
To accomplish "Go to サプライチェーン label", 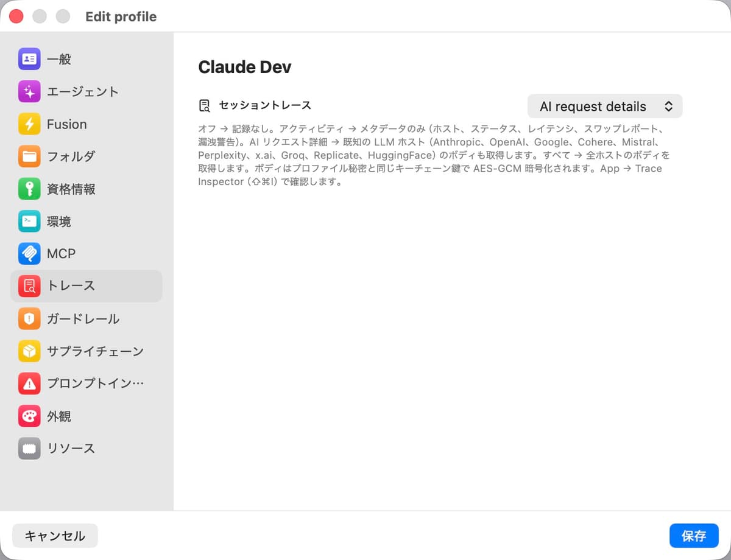I will pyautogui.click(x=95, y=351).
